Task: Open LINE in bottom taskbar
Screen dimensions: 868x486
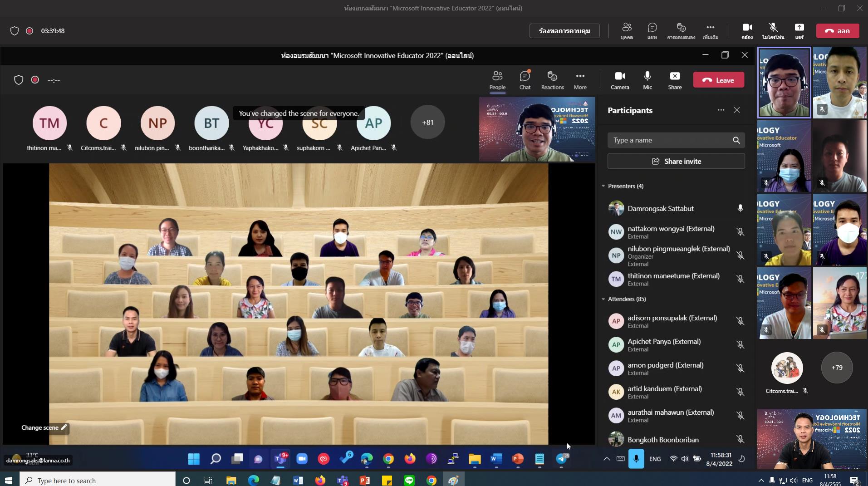Action: 409,480
